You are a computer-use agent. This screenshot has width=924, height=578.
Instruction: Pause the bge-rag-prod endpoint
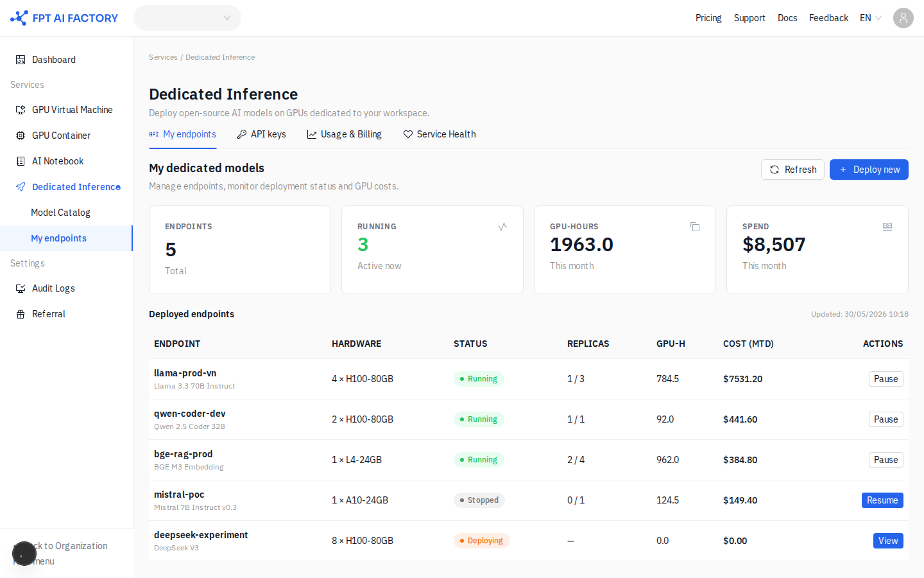[x=886, y=460]
